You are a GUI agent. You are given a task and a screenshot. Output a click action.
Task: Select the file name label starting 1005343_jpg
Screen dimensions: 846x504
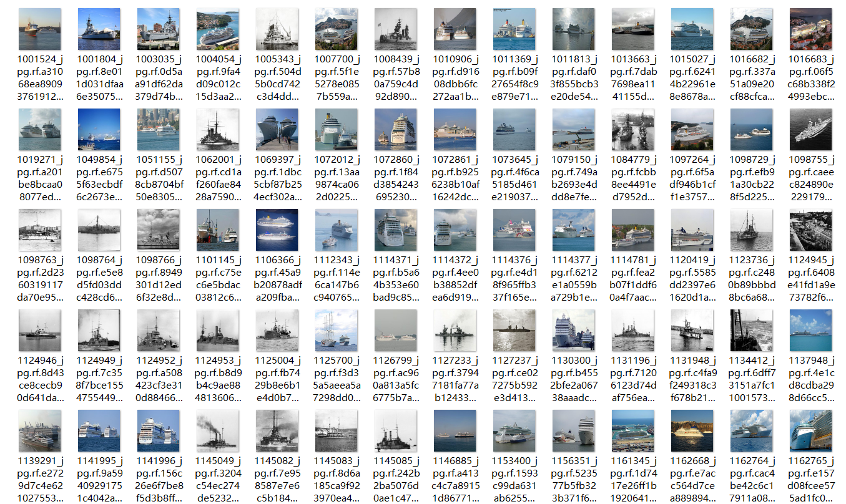(x=277, y=78)
